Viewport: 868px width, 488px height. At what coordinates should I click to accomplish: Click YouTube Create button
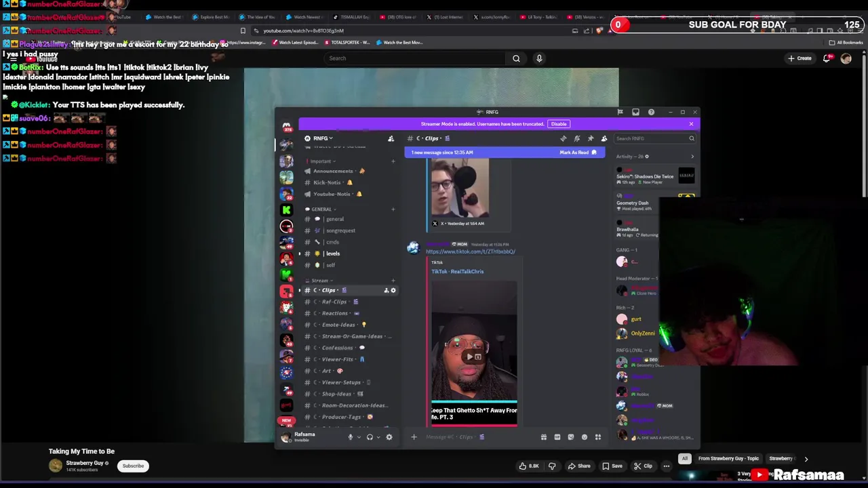click(x=800, y=58)
